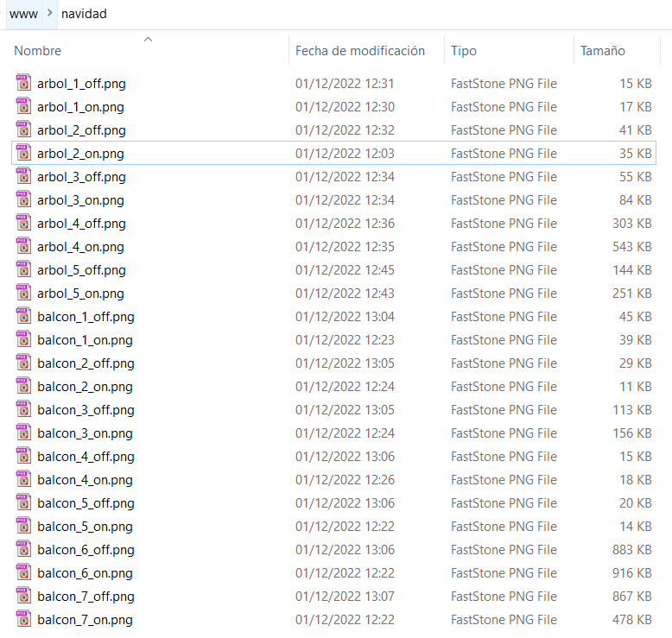Click the file icon of balcon_5_on.png
672x638 pixels.
tap(23, 526)
